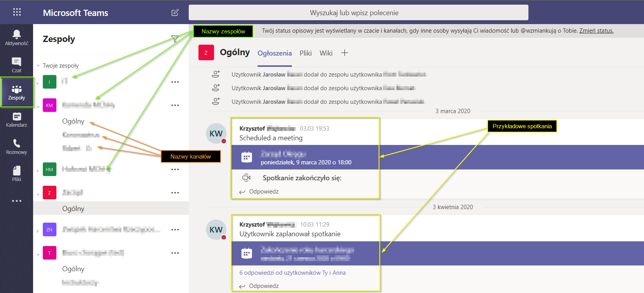Collapse the Twoje zespoły section

pos(38,66)
